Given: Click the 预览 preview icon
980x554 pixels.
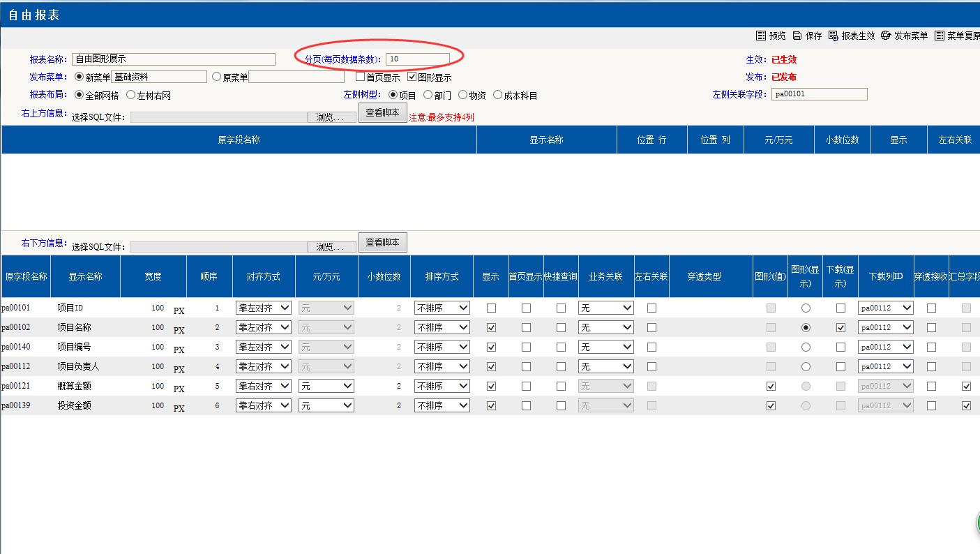Looking at the screenshot, I should 761,36.
